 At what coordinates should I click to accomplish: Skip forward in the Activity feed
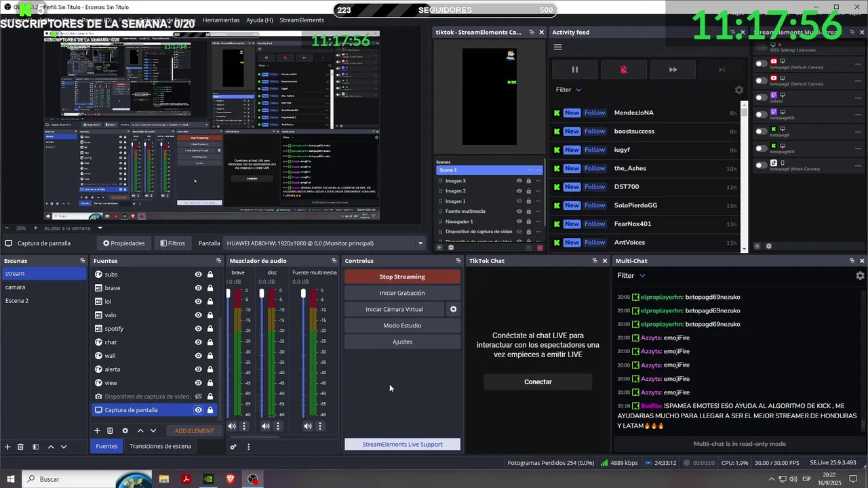(673, 69)
